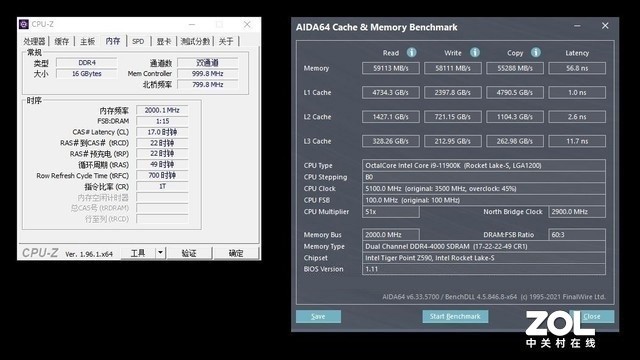The height and width of the screenshot is (360, 640).
Task: Click the CPU Clock 5100.0 MHz field
Action: [x=484, y=189]
